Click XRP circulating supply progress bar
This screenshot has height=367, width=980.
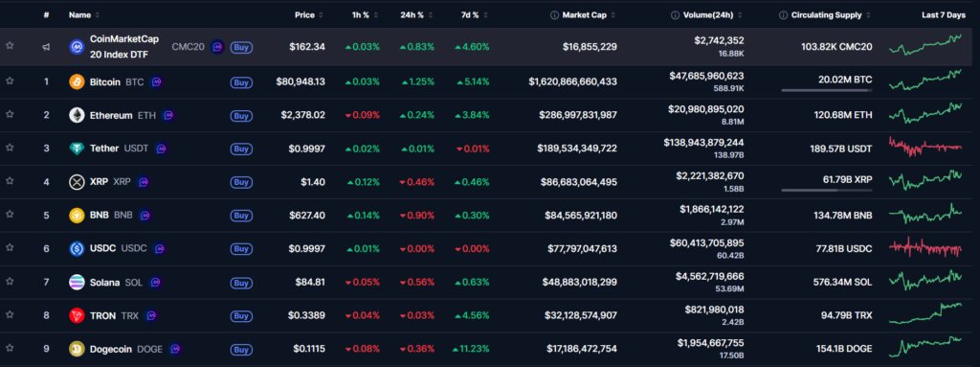pos(826,191)
